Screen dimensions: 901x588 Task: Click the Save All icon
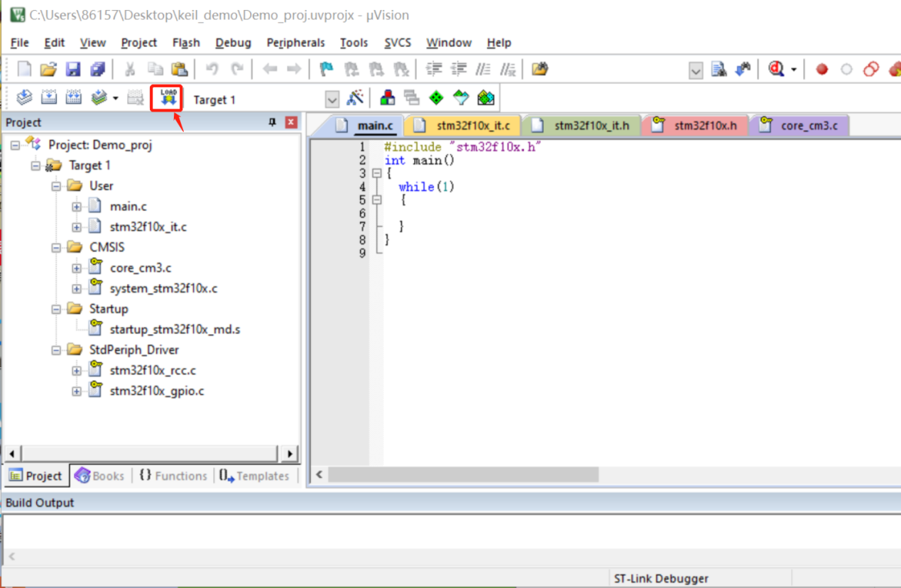tap(97, 69)
